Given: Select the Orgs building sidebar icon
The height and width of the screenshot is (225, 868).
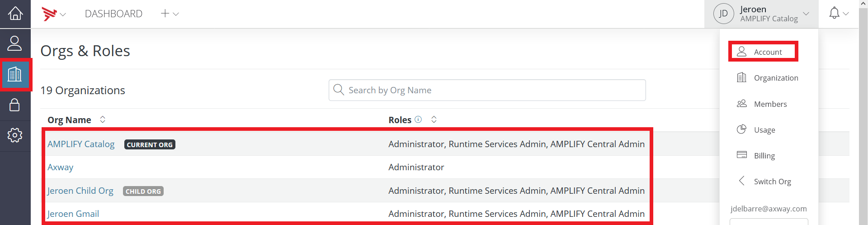Looking at the screenshot, I should [15, 74].
